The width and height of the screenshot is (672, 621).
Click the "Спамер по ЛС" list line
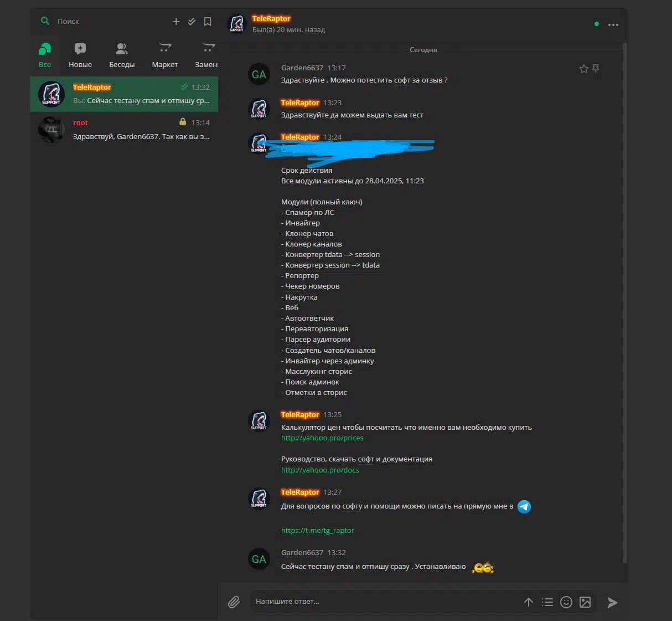point(308,212)
